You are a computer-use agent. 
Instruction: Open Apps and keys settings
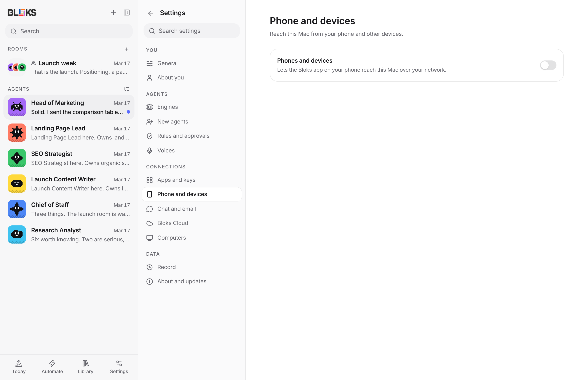(x=192, y=180)
